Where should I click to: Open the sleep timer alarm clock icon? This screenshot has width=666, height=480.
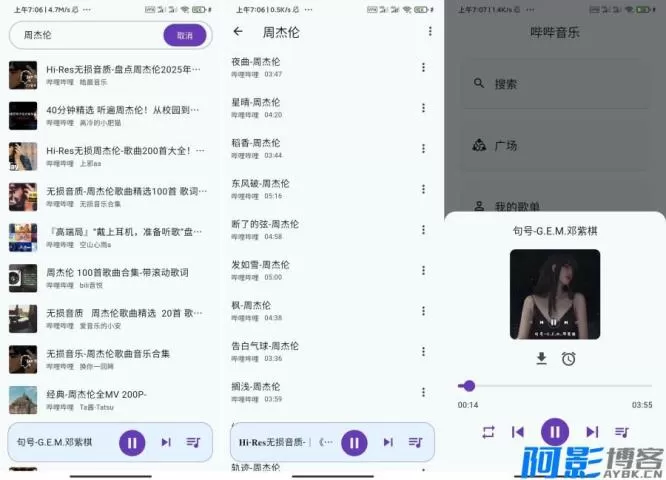[x=568, y=359]
